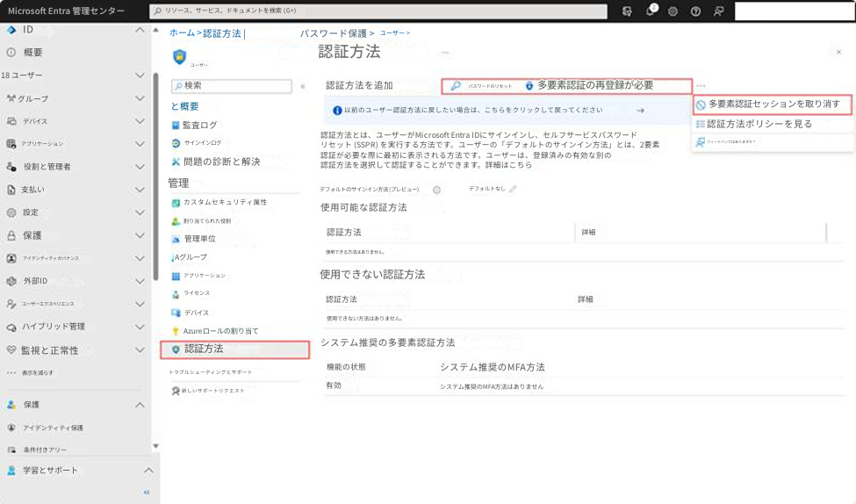Open the toolbar more options ellipsis

tap(701, 86)
